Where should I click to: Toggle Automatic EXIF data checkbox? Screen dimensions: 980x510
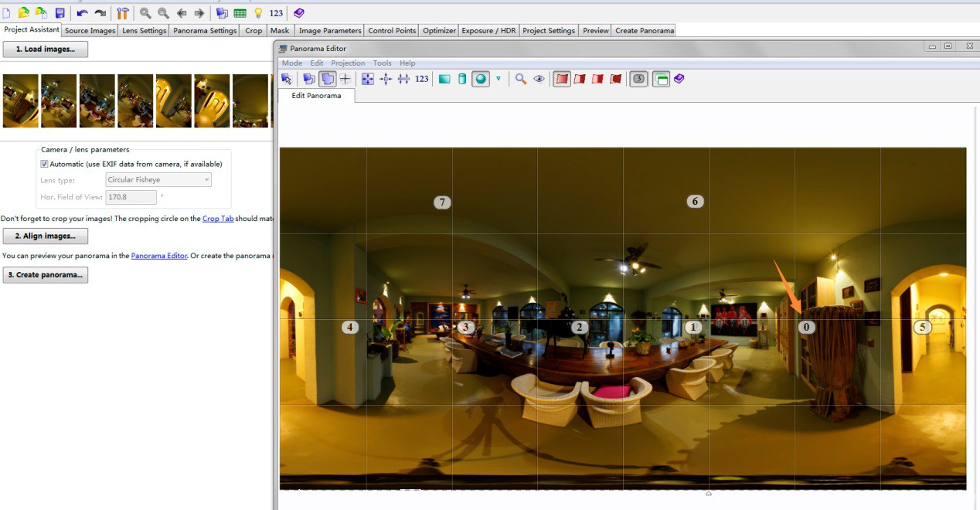44,164
